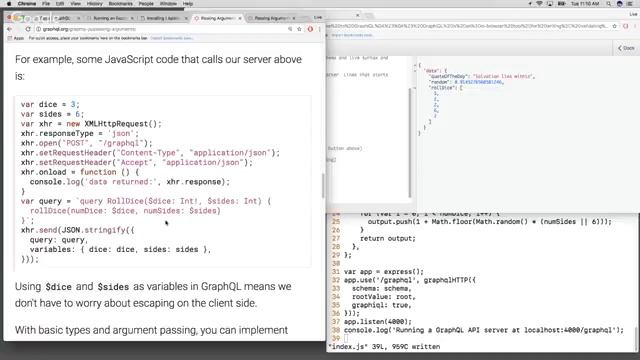This screenshot has width=640, height=360.
Task: Close the back window's tab
Action: click(358, 16)
